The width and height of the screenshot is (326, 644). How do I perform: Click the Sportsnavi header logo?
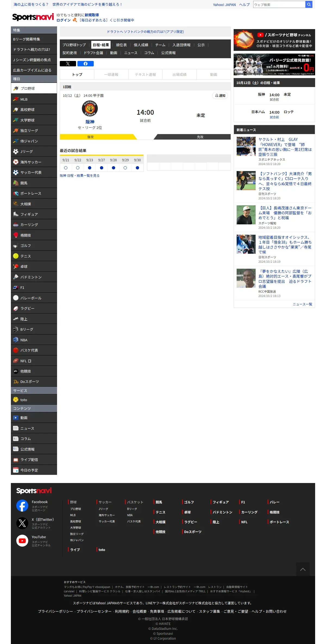[33, 17]
